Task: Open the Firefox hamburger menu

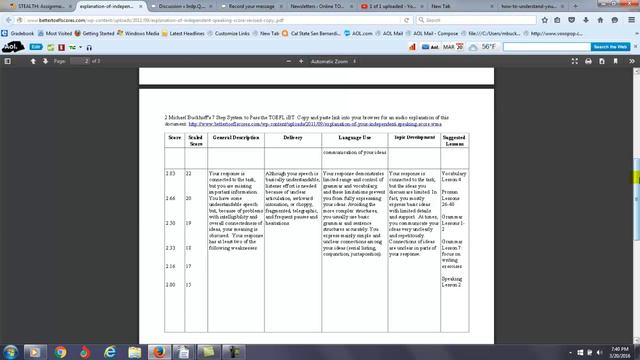Action: (631, 20)
